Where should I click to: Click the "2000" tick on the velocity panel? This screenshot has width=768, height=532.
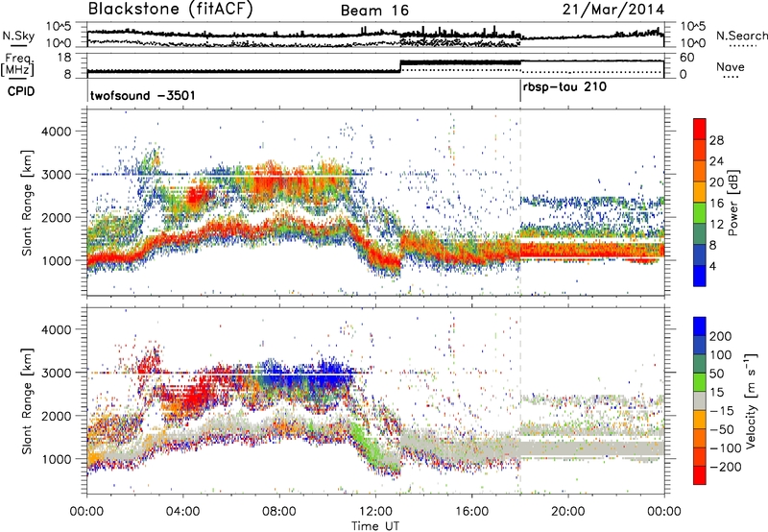coord(56,416)
